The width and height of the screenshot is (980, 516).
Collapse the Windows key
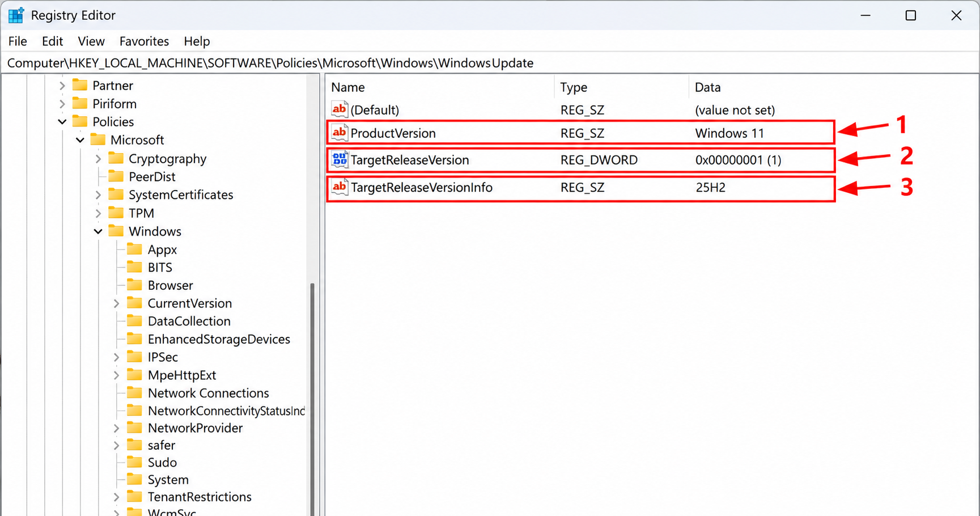pos(98,231)
